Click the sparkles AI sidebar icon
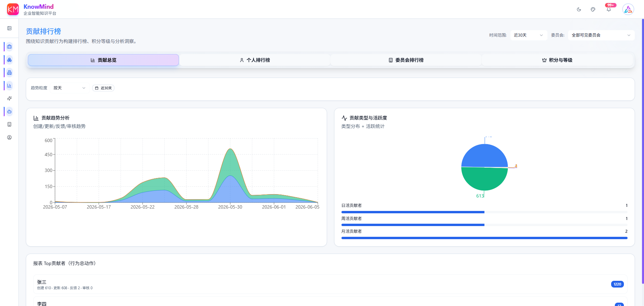This screenshot has width=644, height=306. (9, 98)
